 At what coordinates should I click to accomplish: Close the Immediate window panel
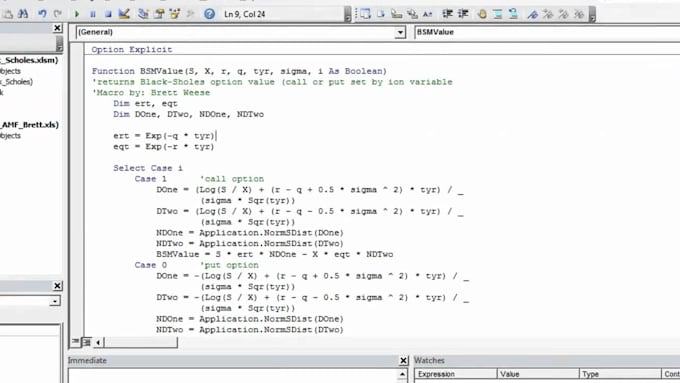pos(403,360)
